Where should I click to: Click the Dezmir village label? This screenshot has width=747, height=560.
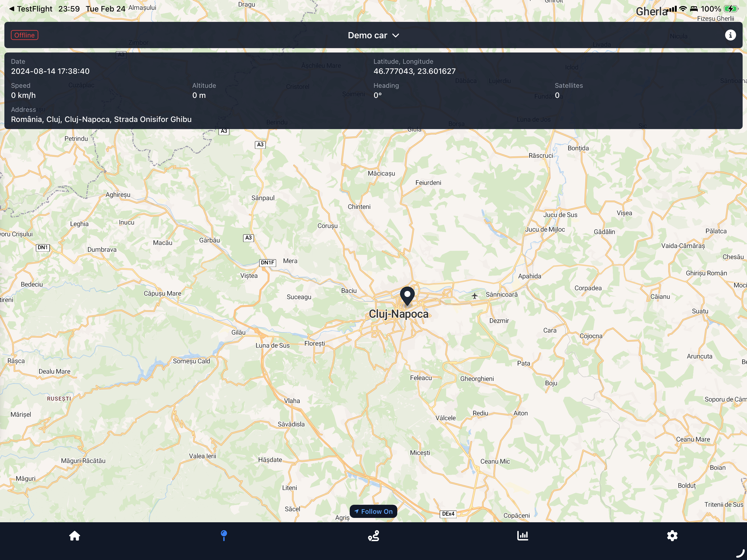pos(499,321)
